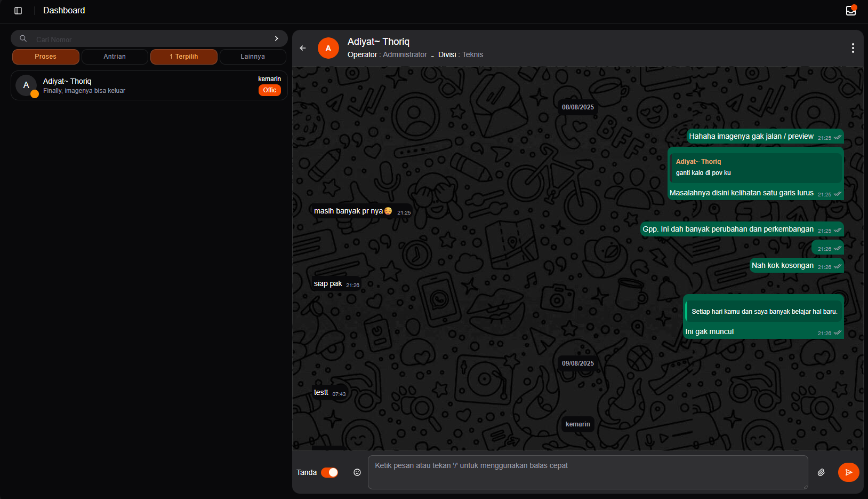Select the Lainnya tab
This screenshot has width=868, height=499.
click(253, 57)
